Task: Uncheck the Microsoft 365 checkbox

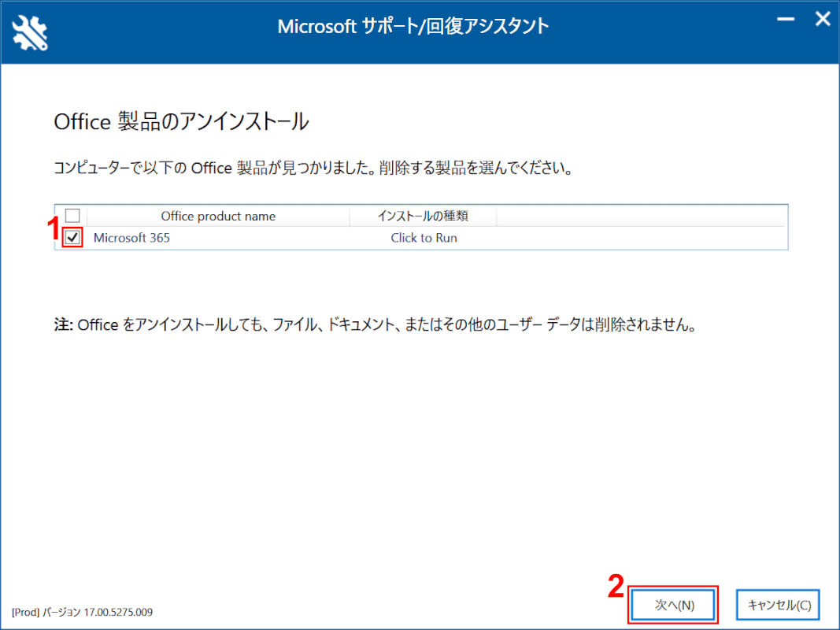Action: tap(72, 237)
